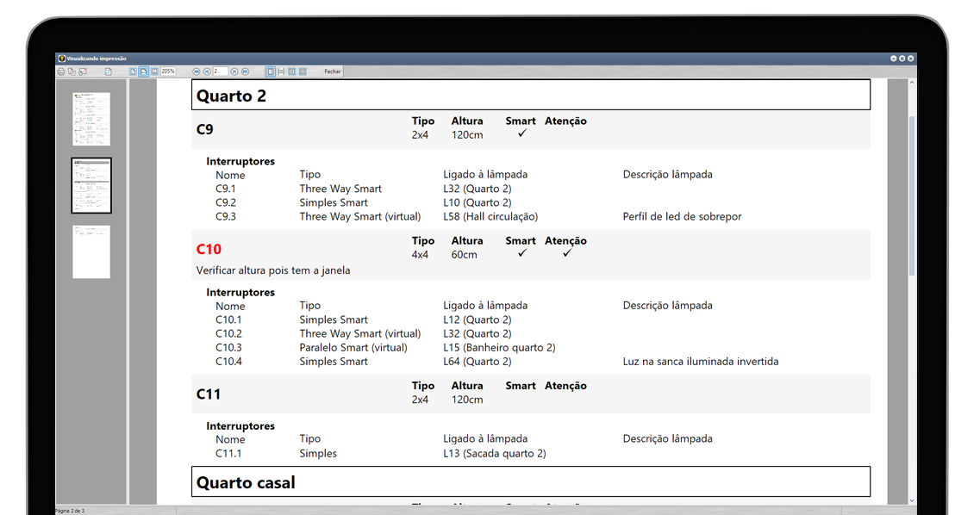
Task: Click the page number input field
Action: click(x=221, y=71)
